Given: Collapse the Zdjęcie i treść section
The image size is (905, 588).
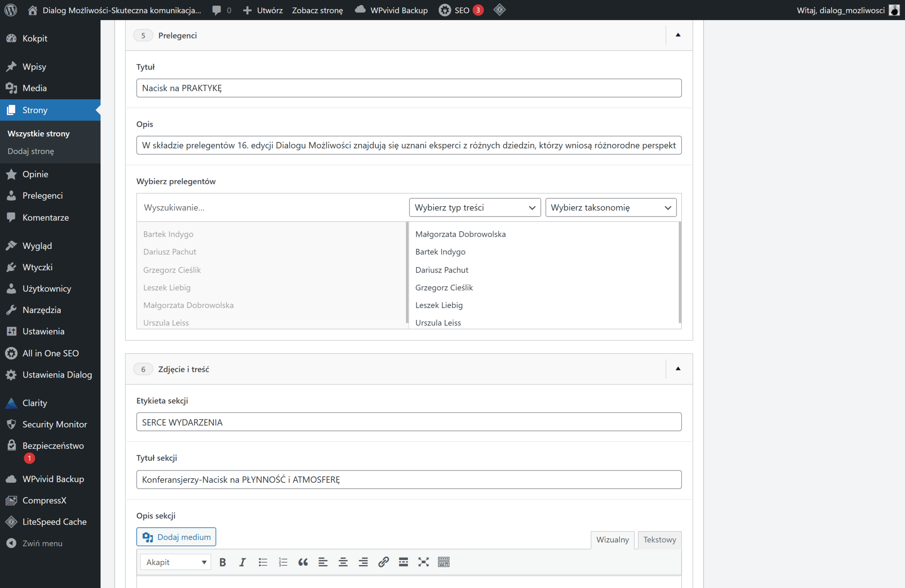Looking at the screenshot, I should (x=678, y=368).
